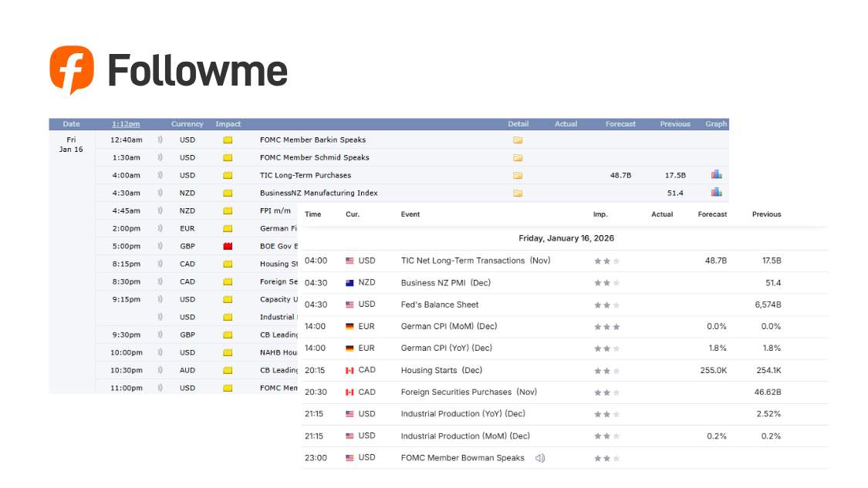Open FOMC Member Bowman Speaks event

(x=462, y=458)
